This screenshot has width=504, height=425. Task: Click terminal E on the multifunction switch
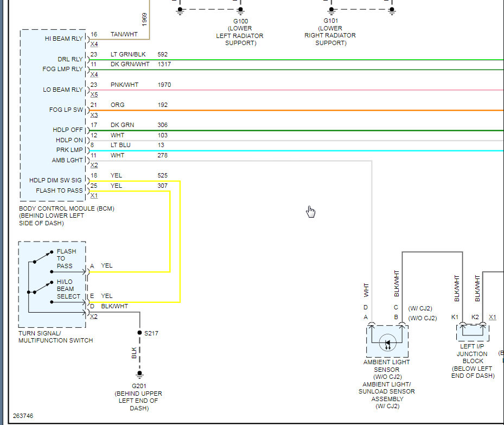92,296
